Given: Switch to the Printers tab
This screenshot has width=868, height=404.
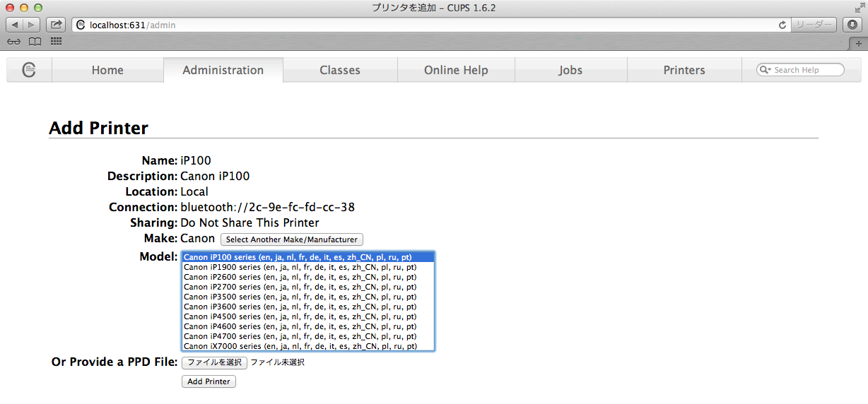Looking at the screenshot, I should [684, 70].
